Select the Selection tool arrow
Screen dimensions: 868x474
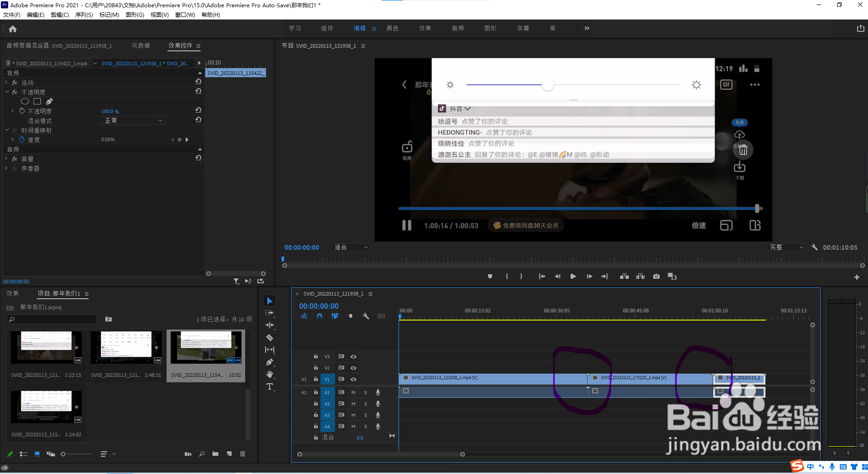(270, 301)
